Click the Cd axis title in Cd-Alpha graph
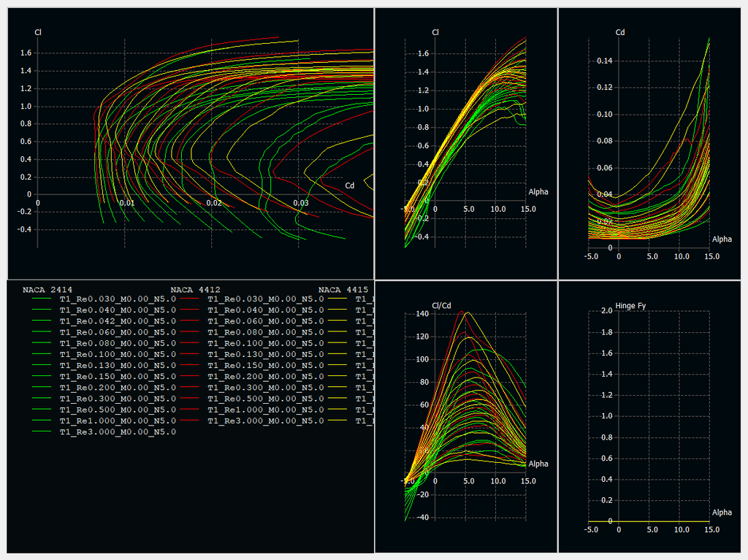Viewport: 748px width, 560px height. pos(620,32)
